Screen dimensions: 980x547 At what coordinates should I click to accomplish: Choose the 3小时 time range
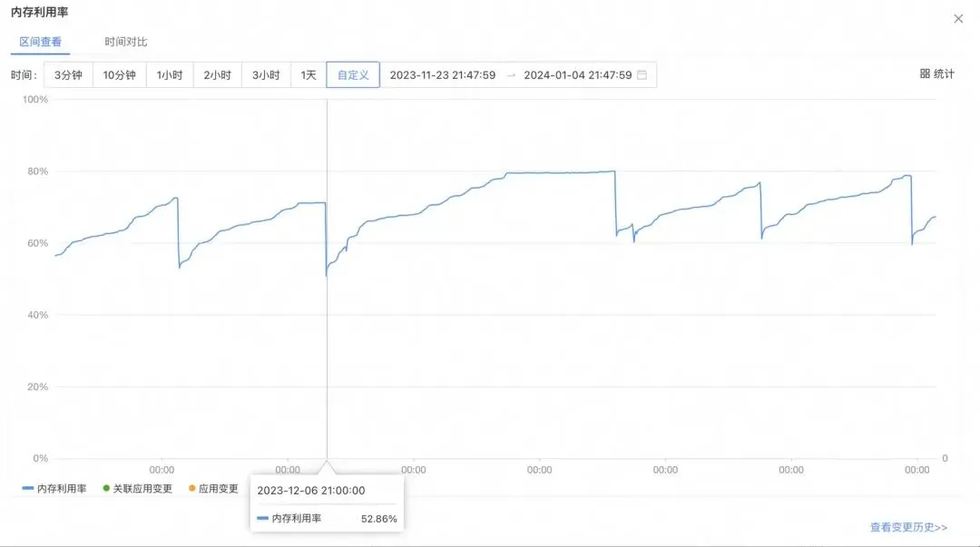266,75
